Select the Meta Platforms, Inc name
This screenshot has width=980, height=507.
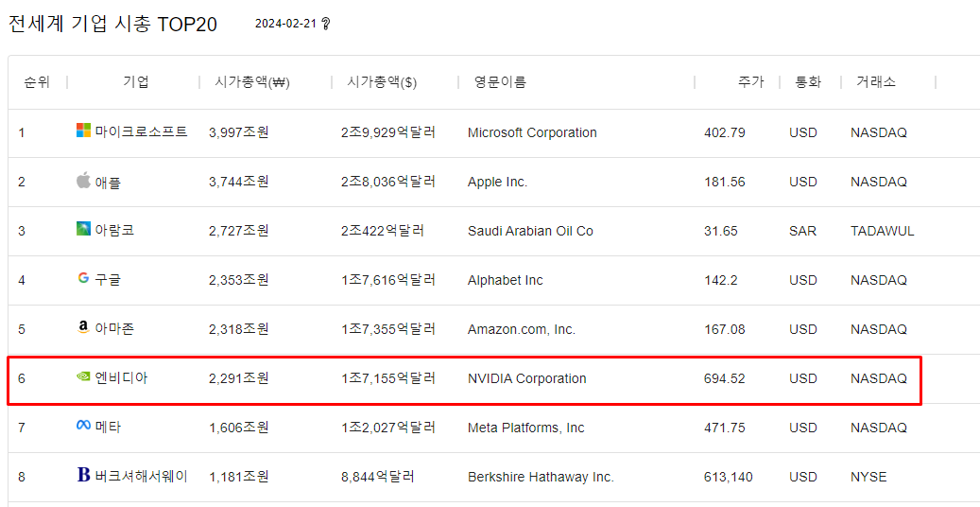tap(525, 428)
